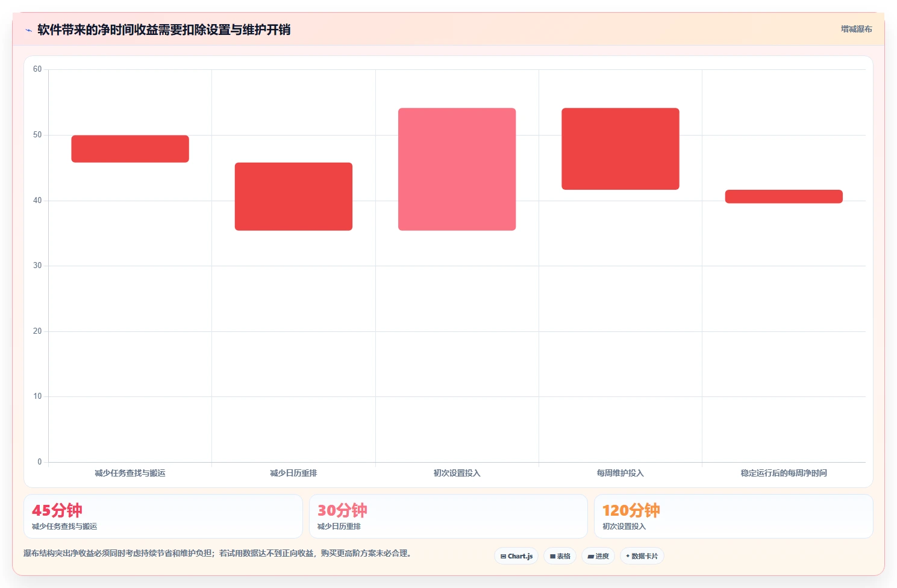Click the 增减瀑布 label in header
Viewport: 897px width, 588px height.
pos(856,29)
